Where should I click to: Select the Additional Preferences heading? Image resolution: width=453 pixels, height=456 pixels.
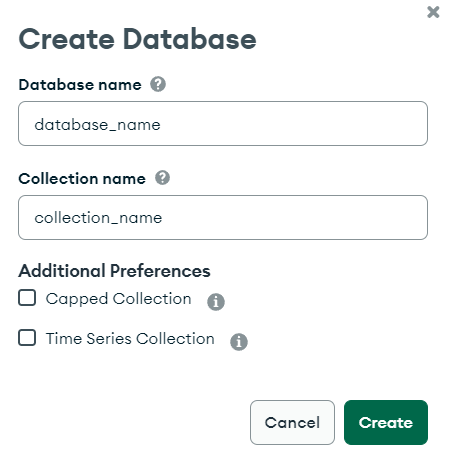pyautogui.click(x=114, y=270)
